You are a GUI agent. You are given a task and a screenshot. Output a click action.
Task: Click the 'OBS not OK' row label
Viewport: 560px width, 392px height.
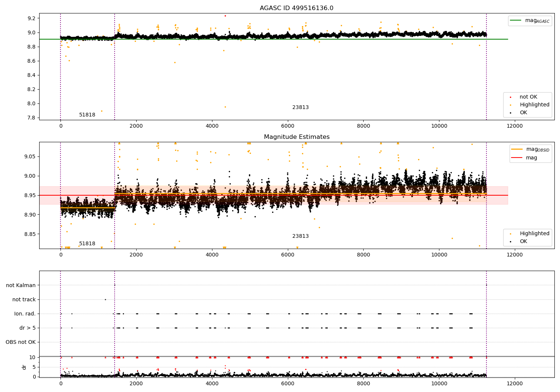tap(21, 342)
